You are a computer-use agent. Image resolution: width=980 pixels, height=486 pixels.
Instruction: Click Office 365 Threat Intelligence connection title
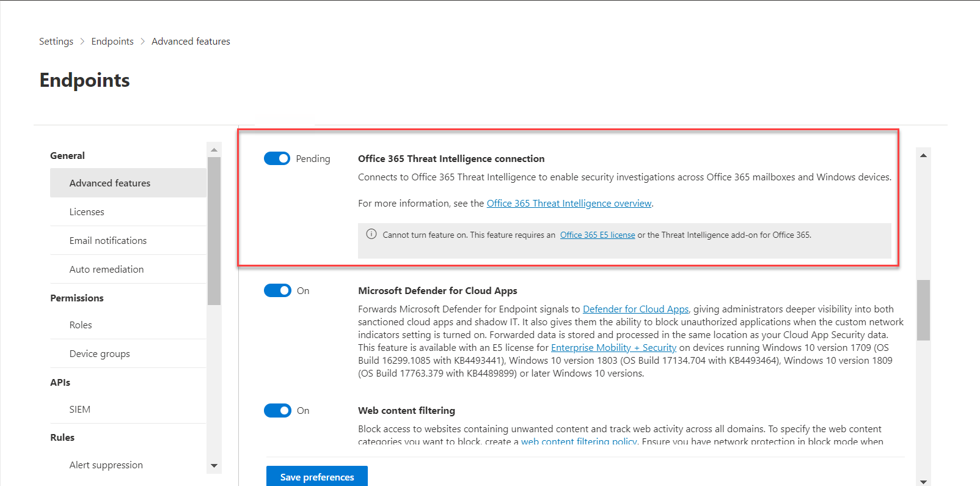click(x=451, y=158)
